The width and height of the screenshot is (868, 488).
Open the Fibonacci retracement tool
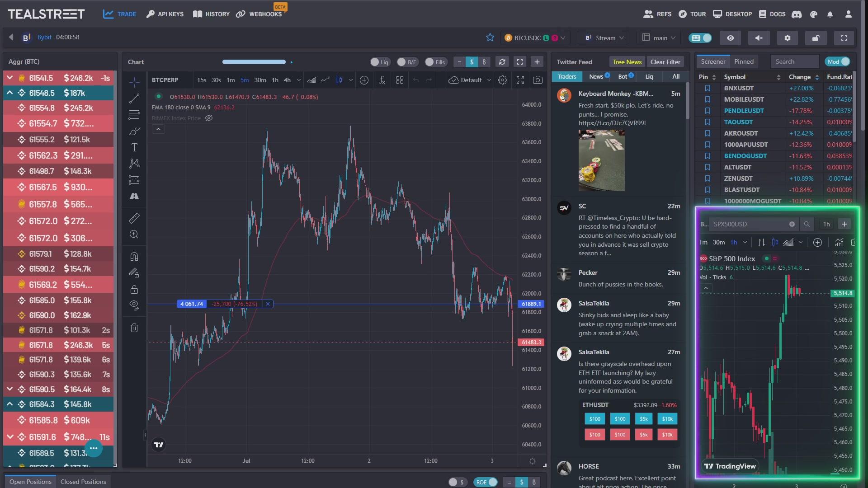(134, 115)
